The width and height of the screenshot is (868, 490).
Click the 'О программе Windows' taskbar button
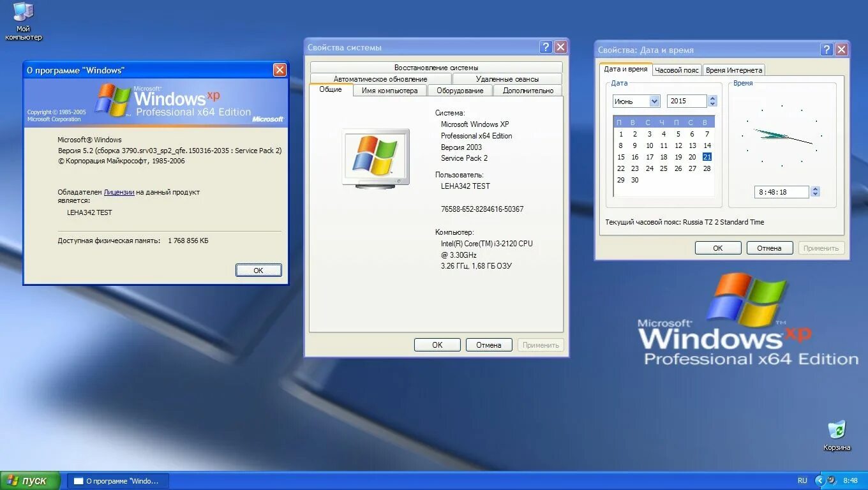pyautogui.click(x=117, y=481)
